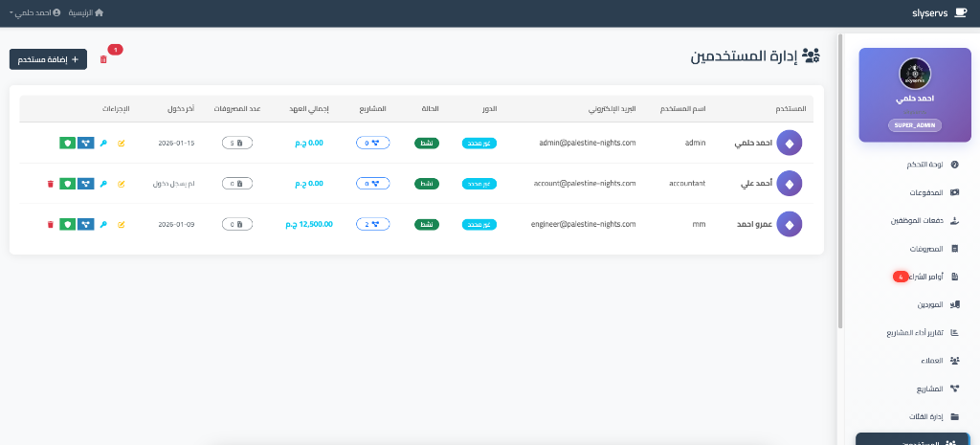Click the sidebar vertical scrollbar

point(840,182)
